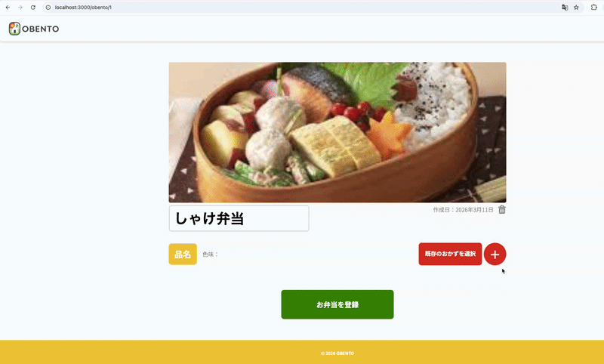
Task: Click the OBENTO bento-box logo icon
Action: 14,29
